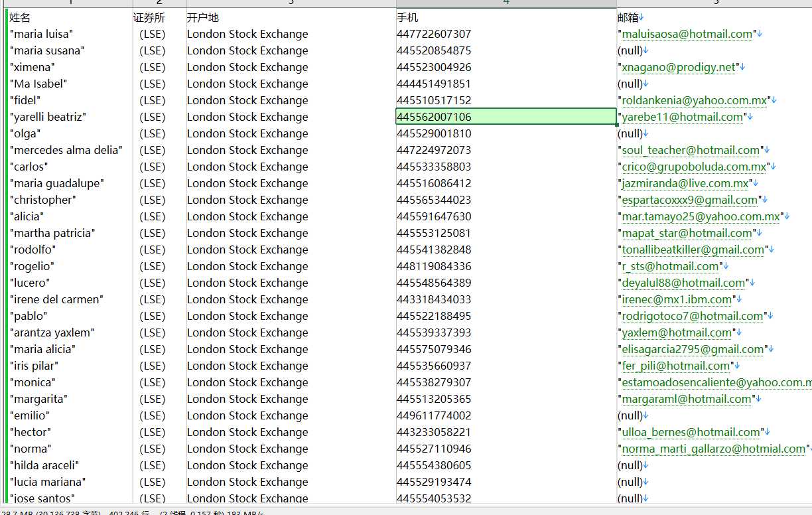Open email crico@grupoboluda.com.mx
812x515 pixels.
click(694, 167)
